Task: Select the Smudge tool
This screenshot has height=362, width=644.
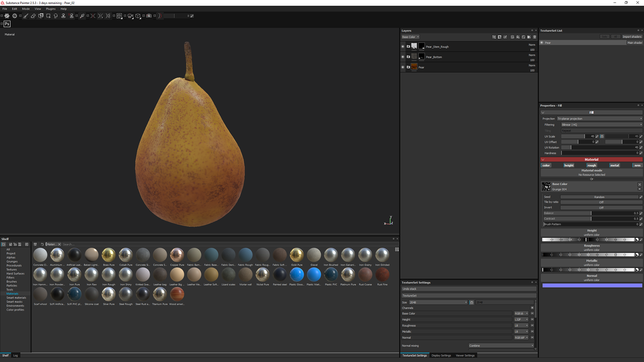Action: click(x=56, y=16)
